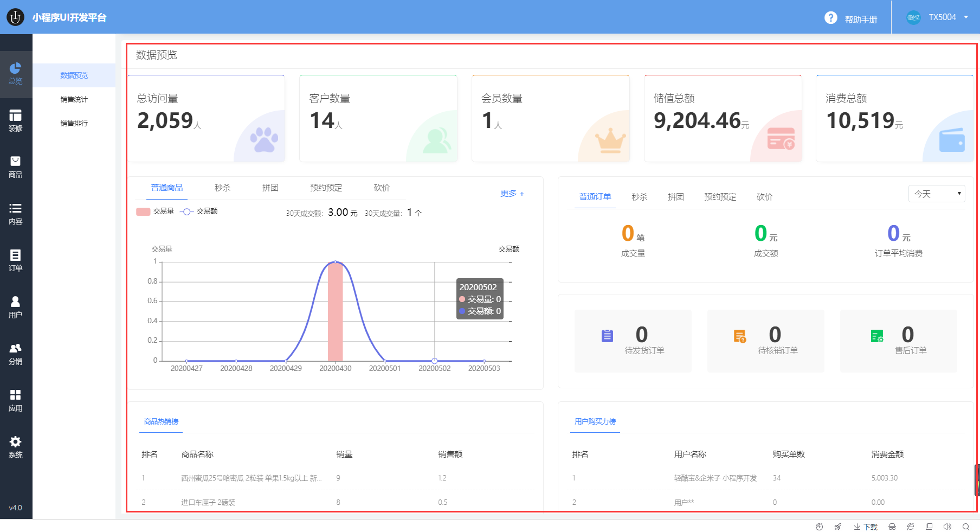
Task: Switch to 普通订单 orders tab
Action: pyautogui.click(x=595, y=197)
